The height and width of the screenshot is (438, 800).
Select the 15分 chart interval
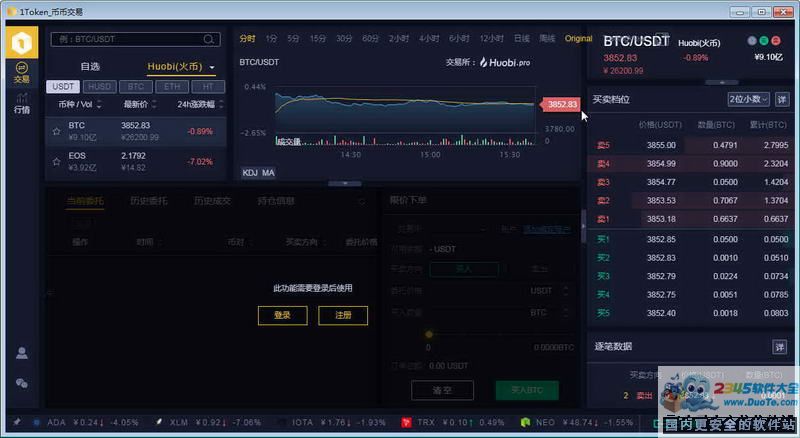318,38
